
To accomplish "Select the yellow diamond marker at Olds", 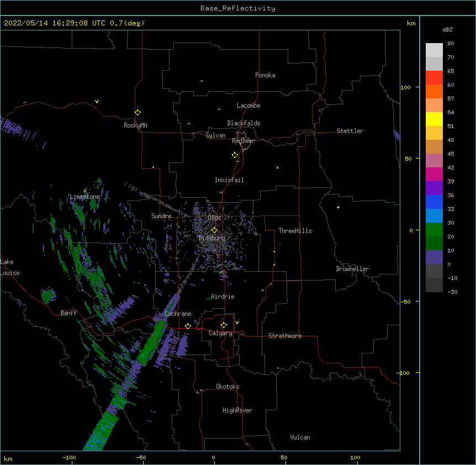I will [x=214, y=230].
